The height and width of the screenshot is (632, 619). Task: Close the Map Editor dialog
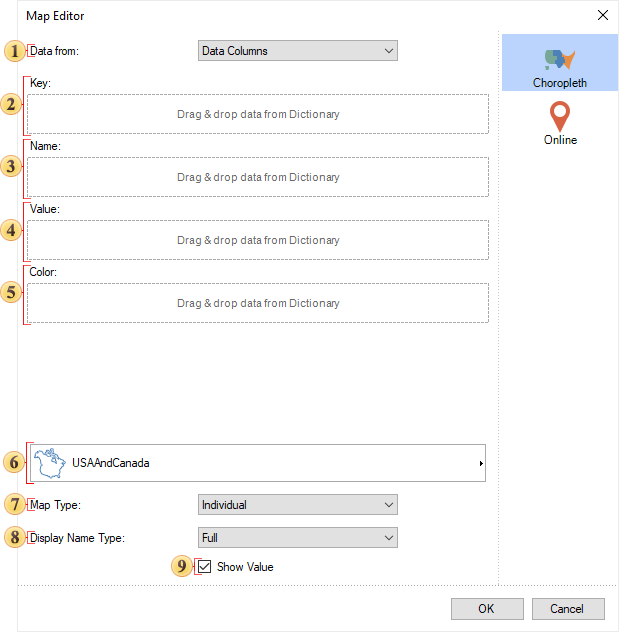click(602, 15)
